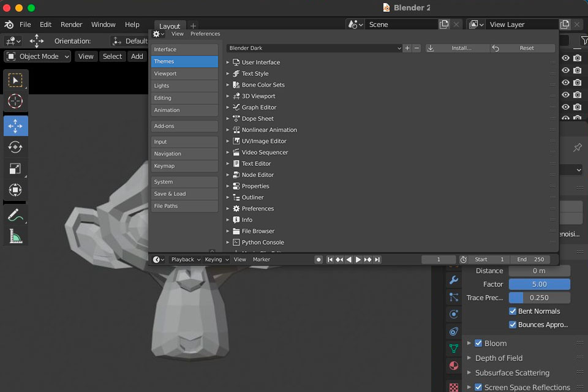The height and width of the screenshot is (392, 588).
Task: Toggle use preview range clock icon
Action: [x=464, y=260]
